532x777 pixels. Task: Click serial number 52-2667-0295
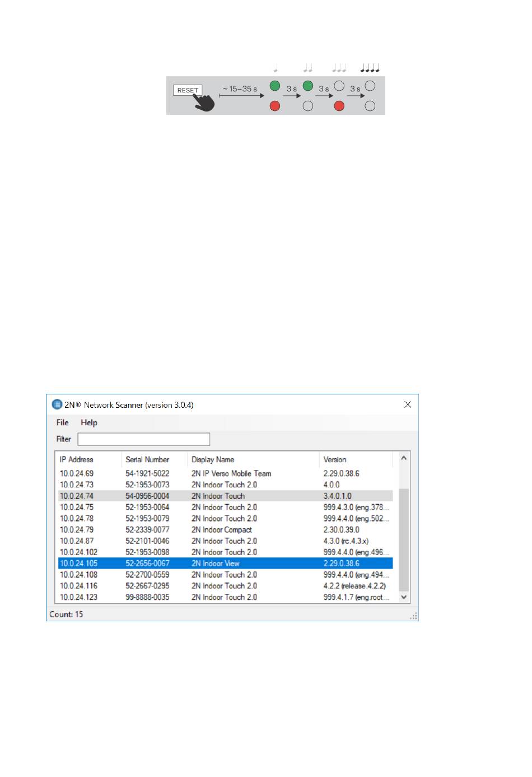(147, 586)
